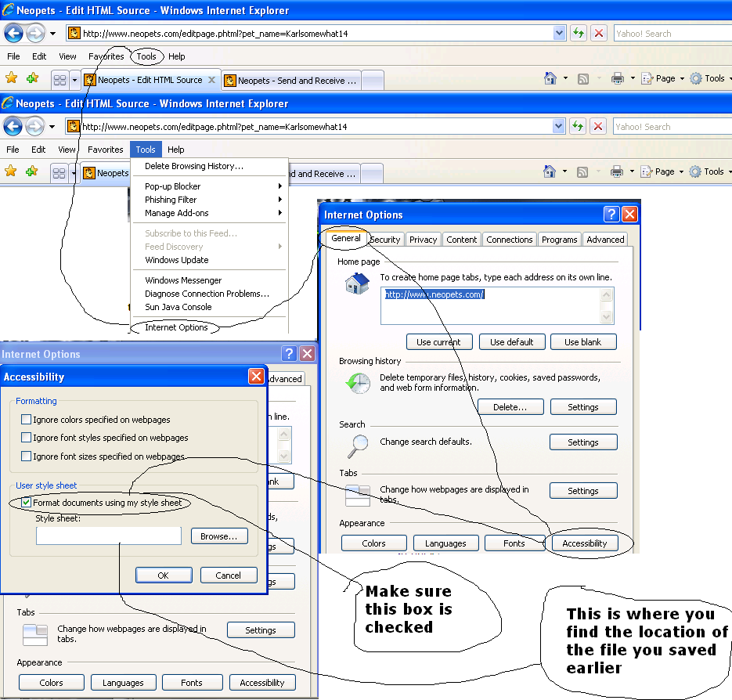Go back in the upper browser window

[x=13, y=33]
